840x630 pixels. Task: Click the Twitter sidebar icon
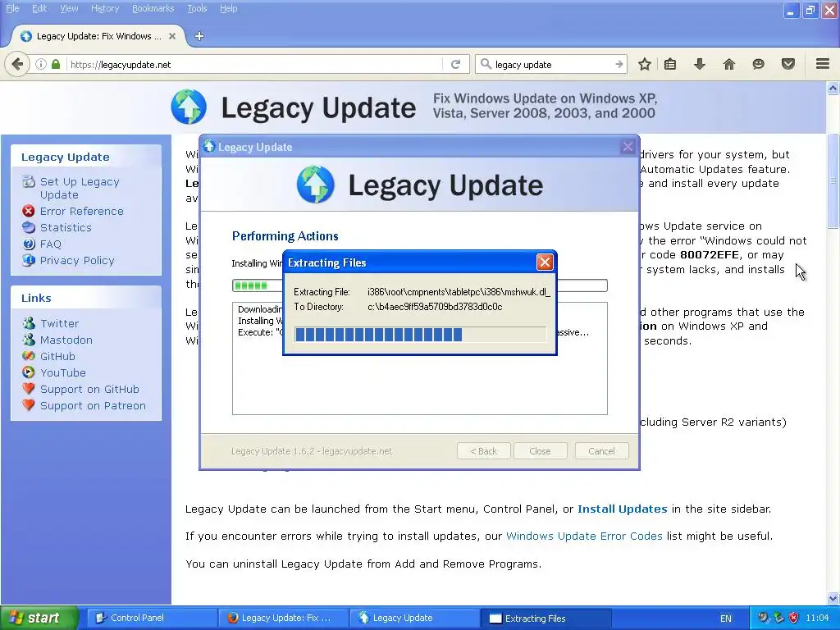(29, 323)
